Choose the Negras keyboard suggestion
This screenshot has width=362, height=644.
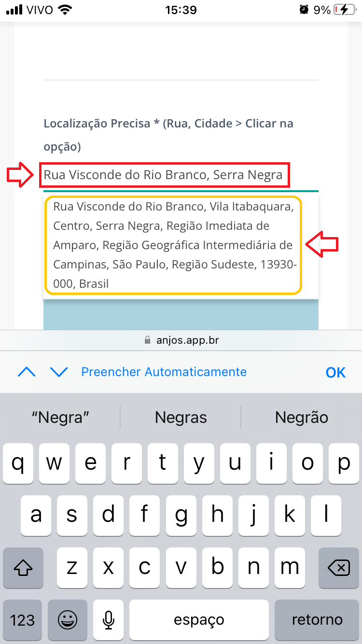(x=181, y=417)
